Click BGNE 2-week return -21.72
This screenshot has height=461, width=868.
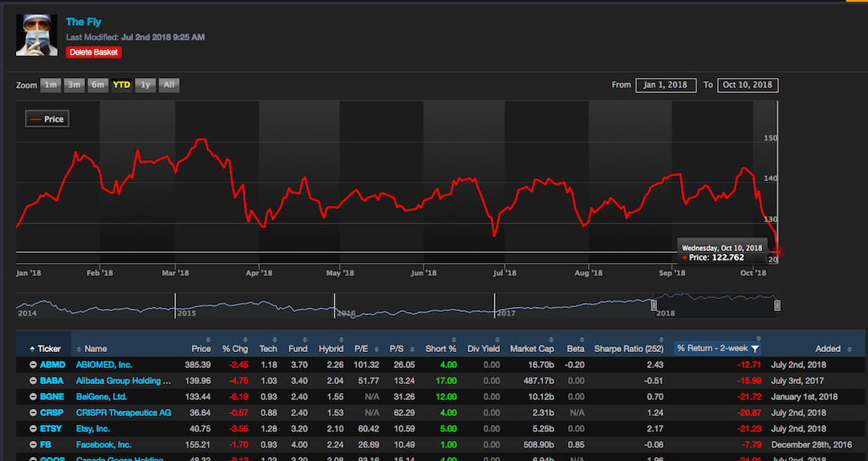[x=749, y=397]
